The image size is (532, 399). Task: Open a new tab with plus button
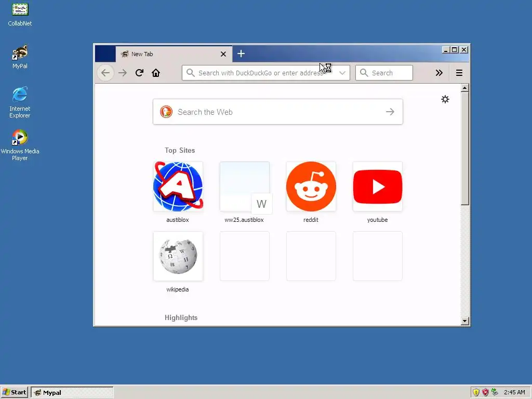(241, 54)
